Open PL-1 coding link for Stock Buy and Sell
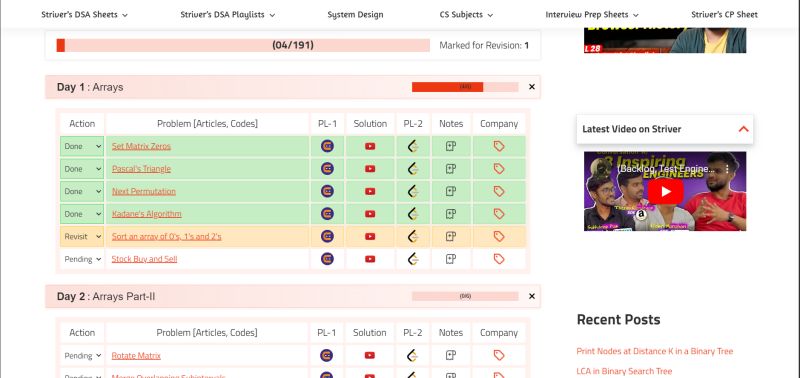 pyautogui.click(x=327, y=259)
